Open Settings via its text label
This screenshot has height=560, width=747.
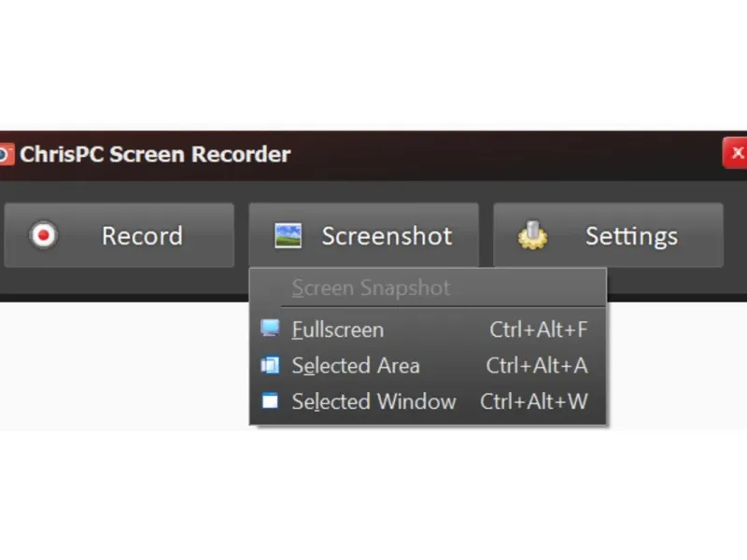click(631, 236)
